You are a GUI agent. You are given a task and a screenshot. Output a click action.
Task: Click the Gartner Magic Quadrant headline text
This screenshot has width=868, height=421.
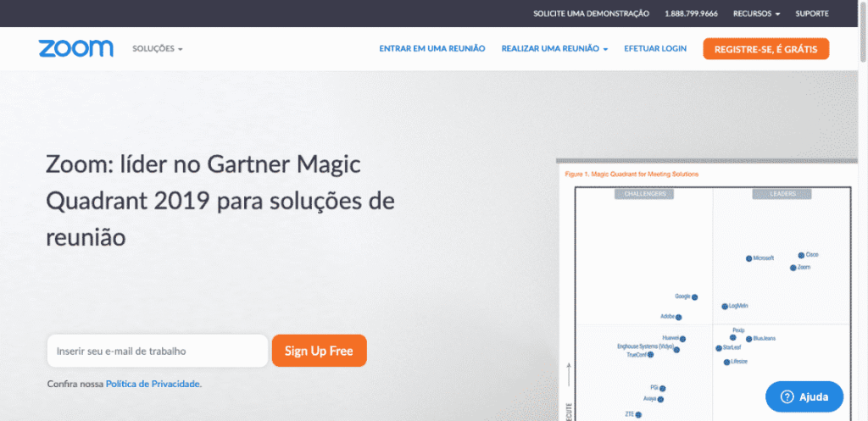click(220, 202)
